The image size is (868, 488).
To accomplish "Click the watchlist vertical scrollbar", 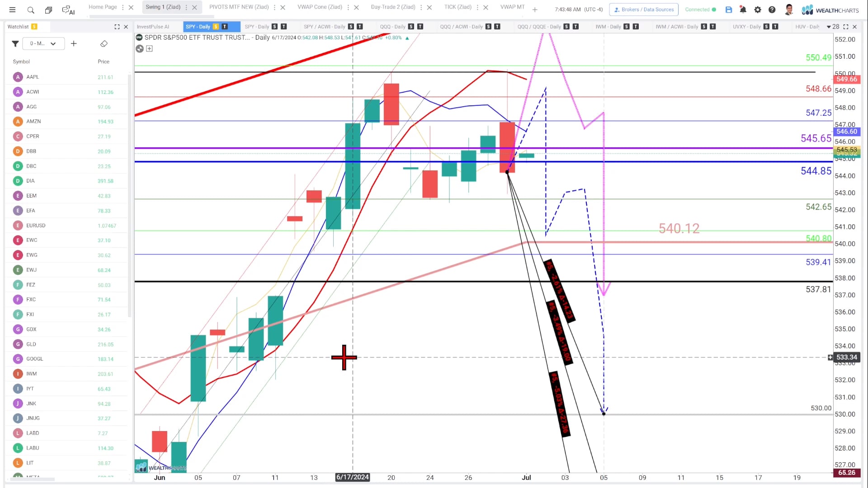I will click(129, 196).
